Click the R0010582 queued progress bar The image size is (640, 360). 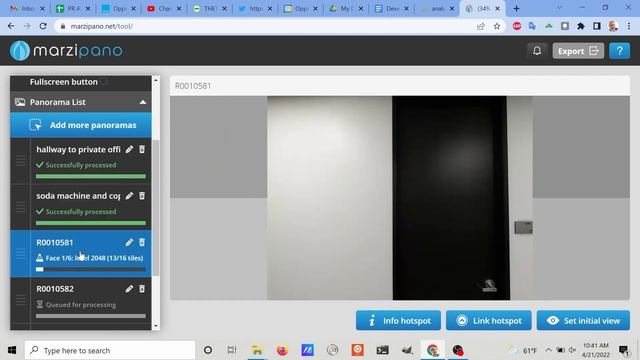click(91, 316)
